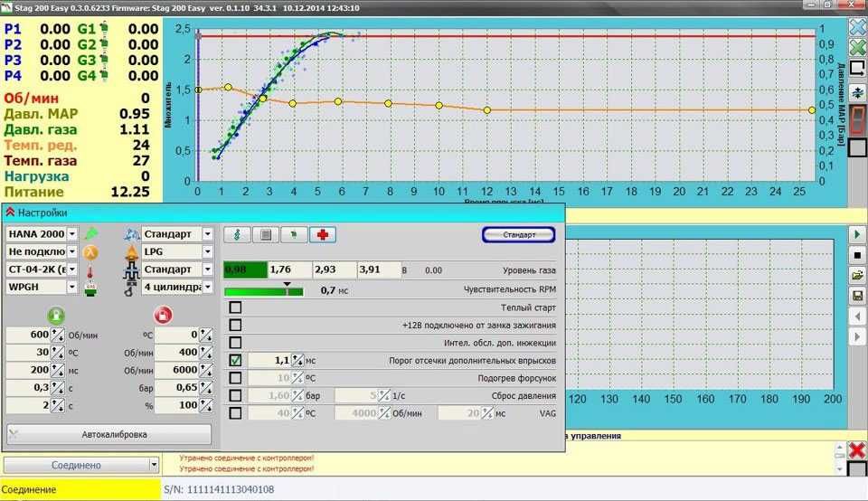Screen dimensions: 868x501
Task: Click the floppy disk save icon
Action: [x=856, y=296]
